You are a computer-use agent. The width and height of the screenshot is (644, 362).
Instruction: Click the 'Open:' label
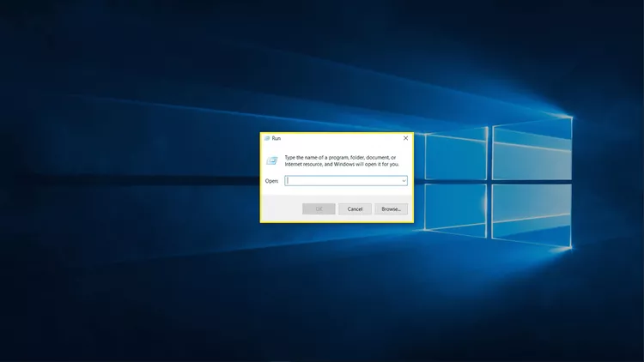271,181
